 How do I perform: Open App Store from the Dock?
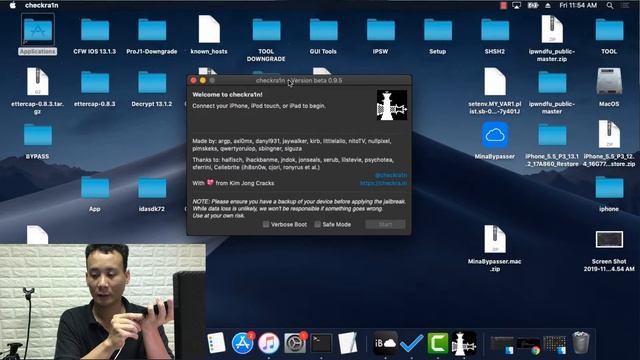[x=242, y=342]
